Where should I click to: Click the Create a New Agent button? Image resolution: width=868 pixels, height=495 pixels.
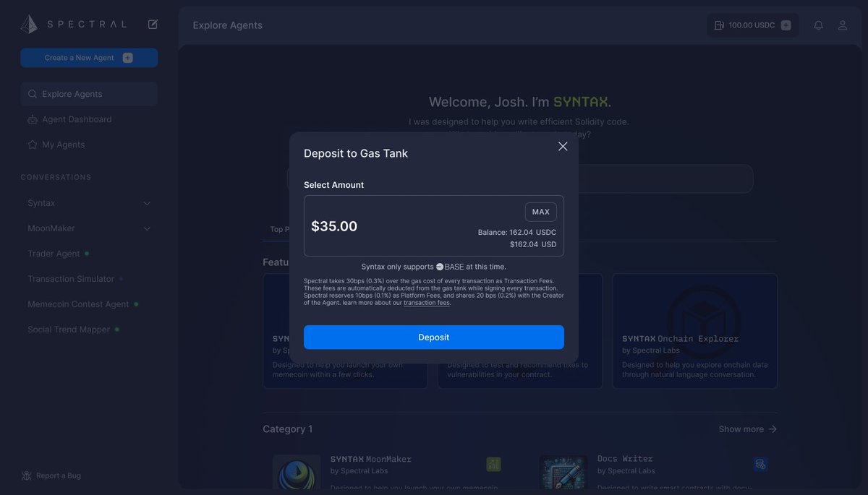click(89, 58)
